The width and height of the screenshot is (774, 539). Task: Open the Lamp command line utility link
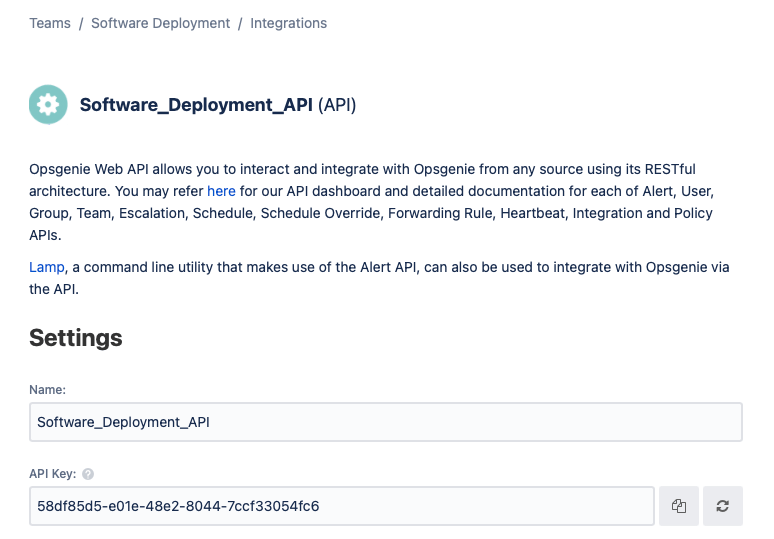[x=47, y=267]
